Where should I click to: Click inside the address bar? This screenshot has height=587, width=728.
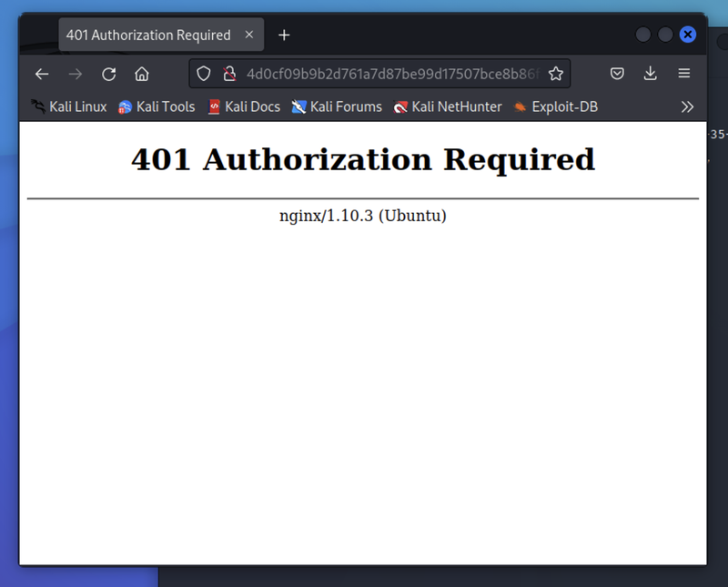(382, 73)
